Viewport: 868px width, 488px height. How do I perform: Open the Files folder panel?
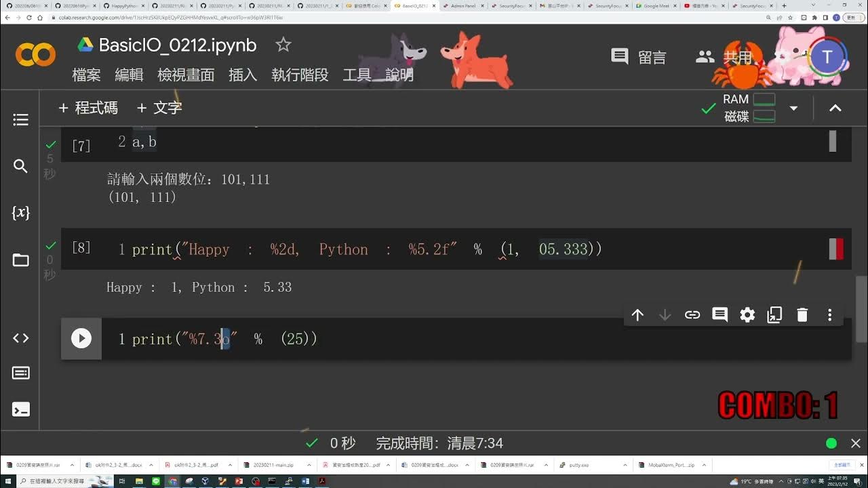pyautogui.click(x=20, y=260)
